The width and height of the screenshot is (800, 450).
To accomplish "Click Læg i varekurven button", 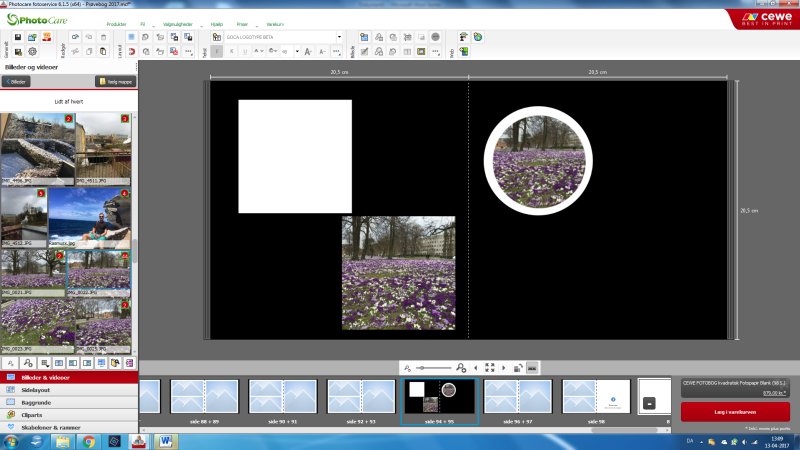I will 735,412.
